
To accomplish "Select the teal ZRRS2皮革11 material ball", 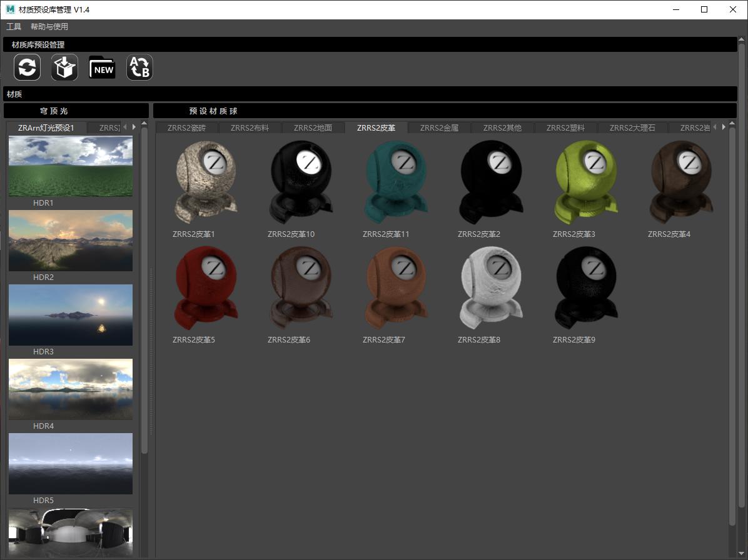I will (395, 182).
